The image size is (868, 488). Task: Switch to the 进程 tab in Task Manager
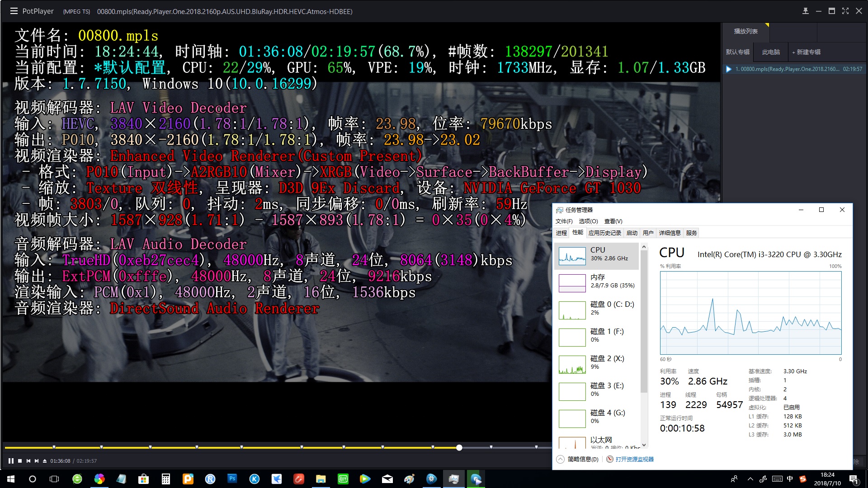[561, 233]
